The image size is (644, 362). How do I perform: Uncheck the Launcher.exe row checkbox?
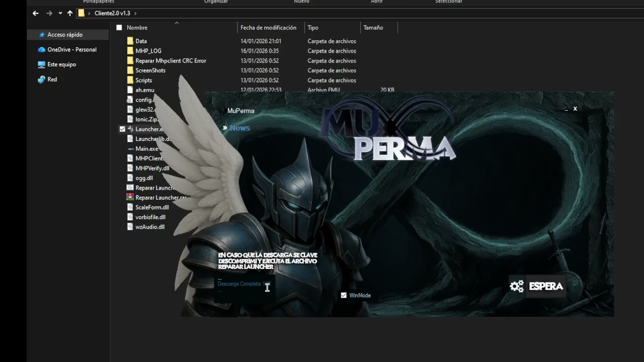pyautogui.click(x=122, y=129)
